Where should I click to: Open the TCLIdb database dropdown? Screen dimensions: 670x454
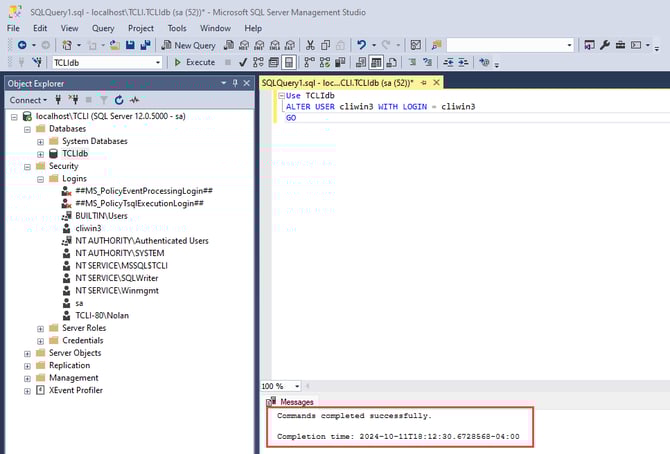156,62
